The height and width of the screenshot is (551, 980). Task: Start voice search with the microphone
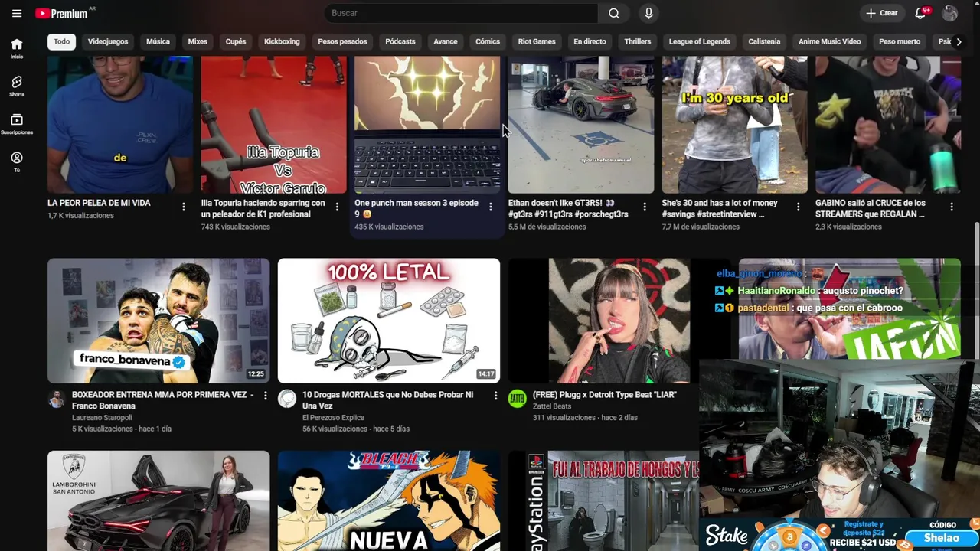click(x=648, y=13)
